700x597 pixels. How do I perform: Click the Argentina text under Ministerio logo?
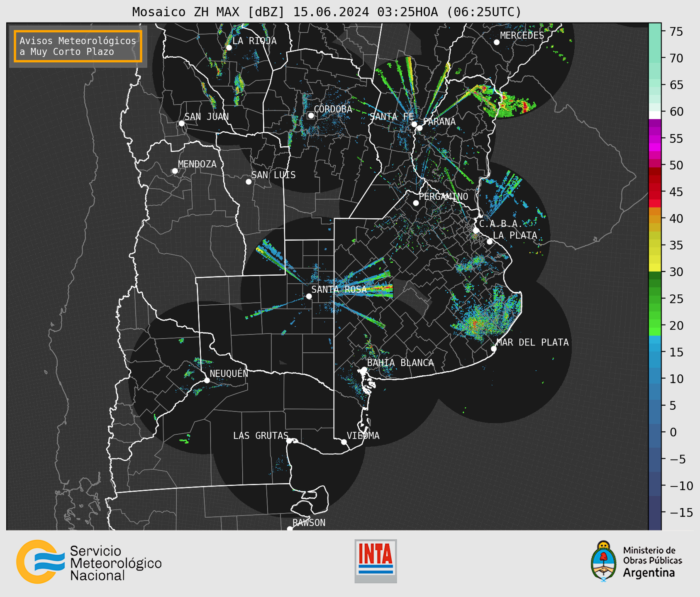pos(649,573)
